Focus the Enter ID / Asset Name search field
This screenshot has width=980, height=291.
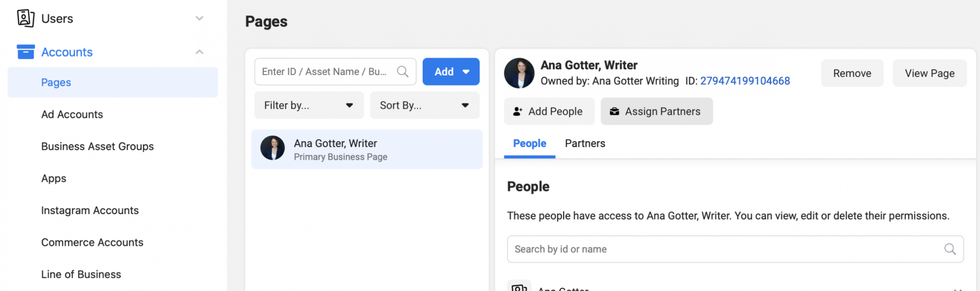click(335, 72)
